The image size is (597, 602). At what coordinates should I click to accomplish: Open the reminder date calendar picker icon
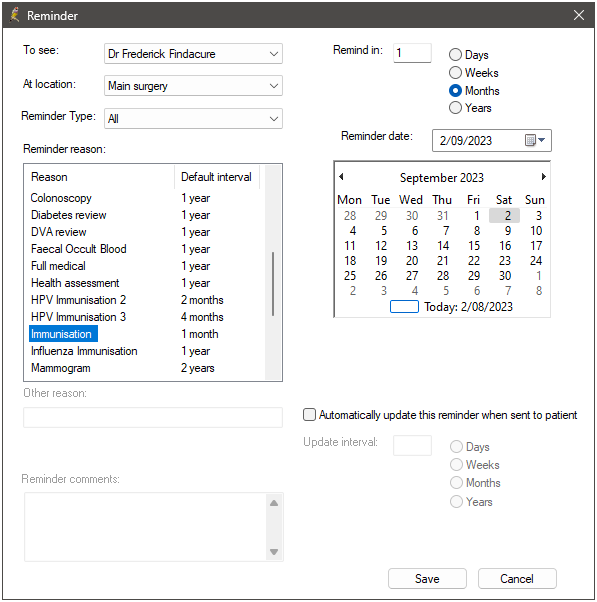(x=534, y=141)
